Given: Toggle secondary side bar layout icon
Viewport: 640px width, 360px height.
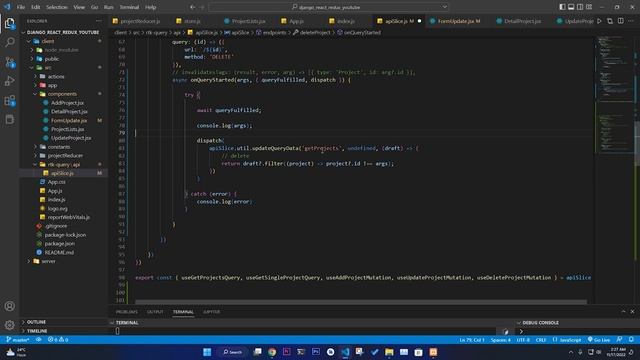Looking at the screenshot, I should [580, 7].
